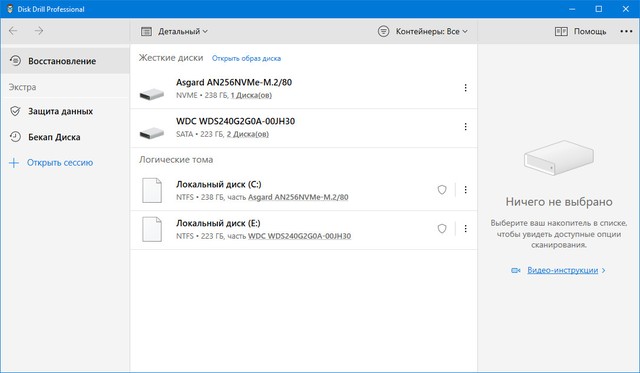
Task: Click the WDC drive icon
Action: pos(151,133)
